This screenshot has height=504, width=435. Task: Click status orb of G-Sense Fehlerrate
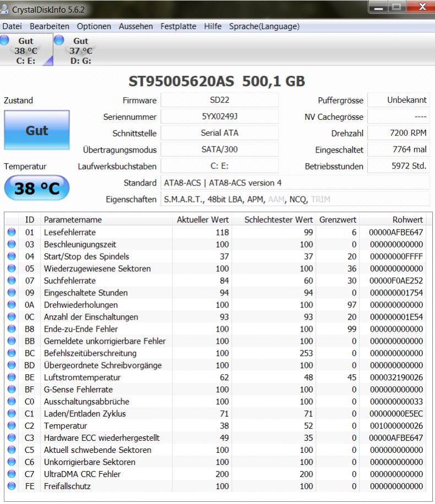[12, 389]
